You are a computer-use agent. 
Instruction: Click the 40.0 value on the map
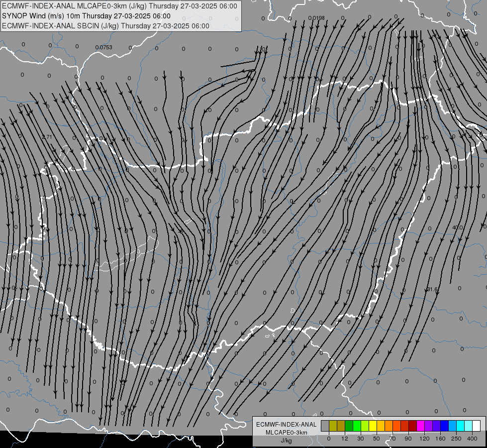[458, 227]
